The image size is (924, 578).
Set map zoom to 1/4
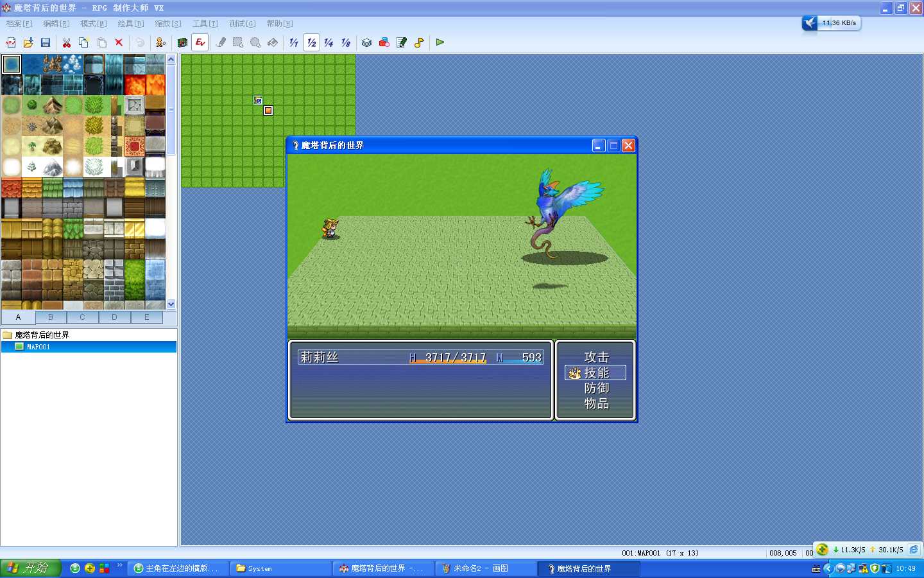(x=329, y=42)
